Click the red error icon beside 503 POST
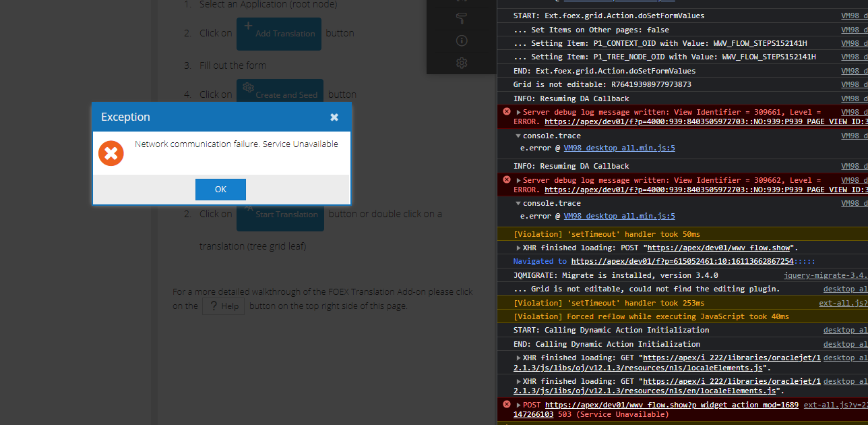 (507, 405)
